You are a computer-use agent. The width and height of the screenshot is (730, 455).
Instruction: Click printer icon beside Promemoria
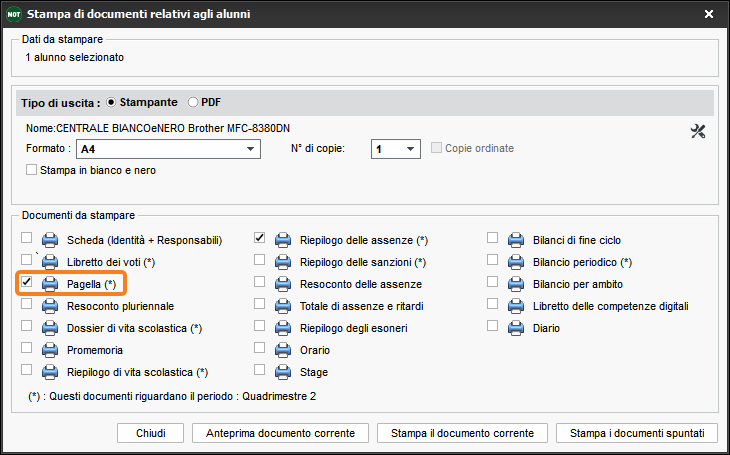[x=50, y=350]
